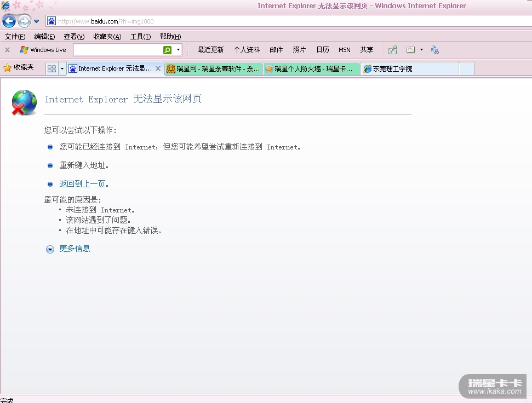Open the dropdown arrow beside the writer icon

421,50
